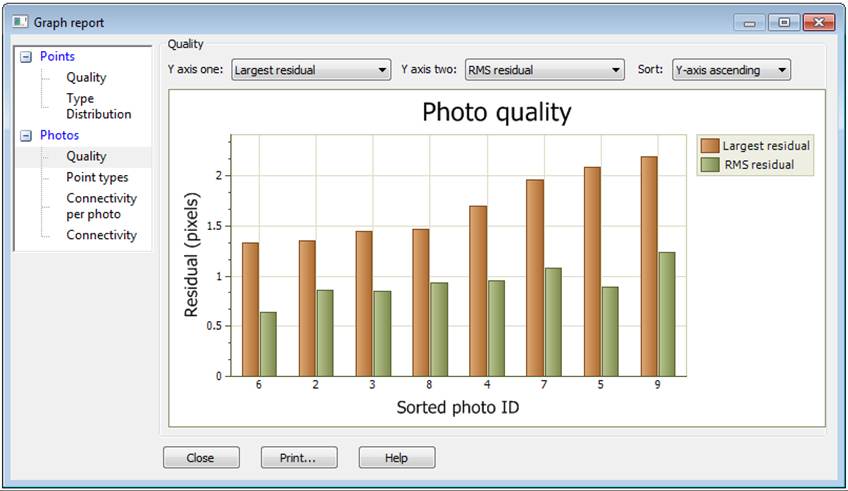
Task: Click the orange Largest residual legend swatch
Action: tap(709, 146)
